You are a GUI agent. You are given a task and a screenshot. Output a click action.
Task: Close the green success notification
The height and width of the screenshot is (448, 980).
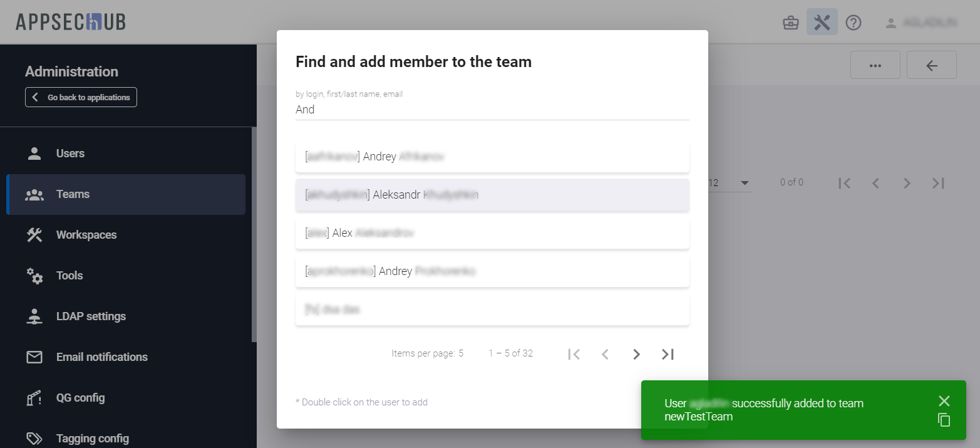(x=944, y=401)
